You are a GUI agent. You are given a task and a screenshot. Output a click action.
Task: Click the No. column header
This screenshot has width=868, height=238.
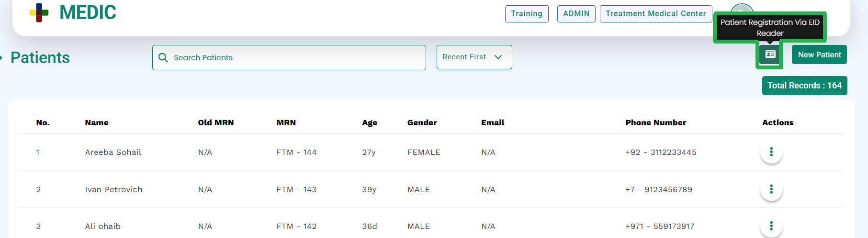[x=43, y=123]
